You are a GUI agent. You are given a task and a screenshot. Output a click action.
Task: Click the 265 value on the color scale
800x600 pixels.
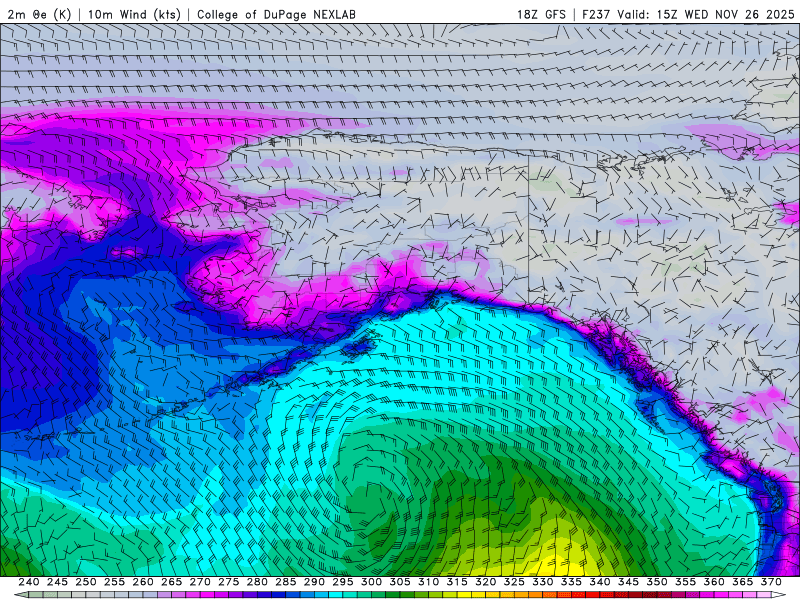[171, 582]
